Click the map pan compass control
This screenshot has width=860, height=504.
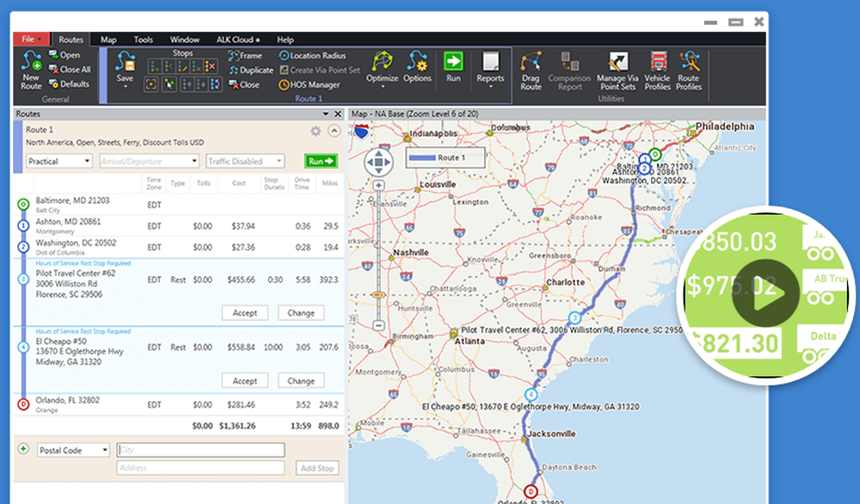tap(378, 162)
